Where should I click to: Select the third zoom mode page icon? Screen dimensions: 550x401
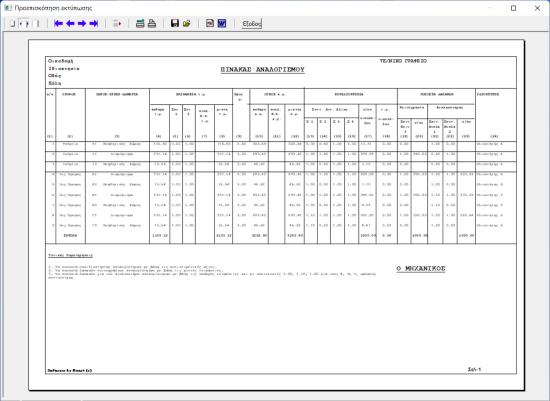[x=36, y=24]
